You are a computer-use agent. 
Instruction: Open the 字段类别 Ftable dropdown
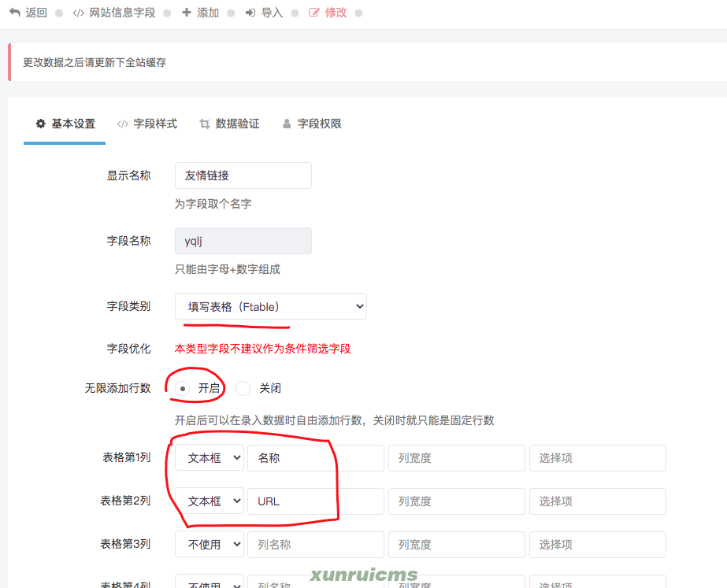[271, 306]
